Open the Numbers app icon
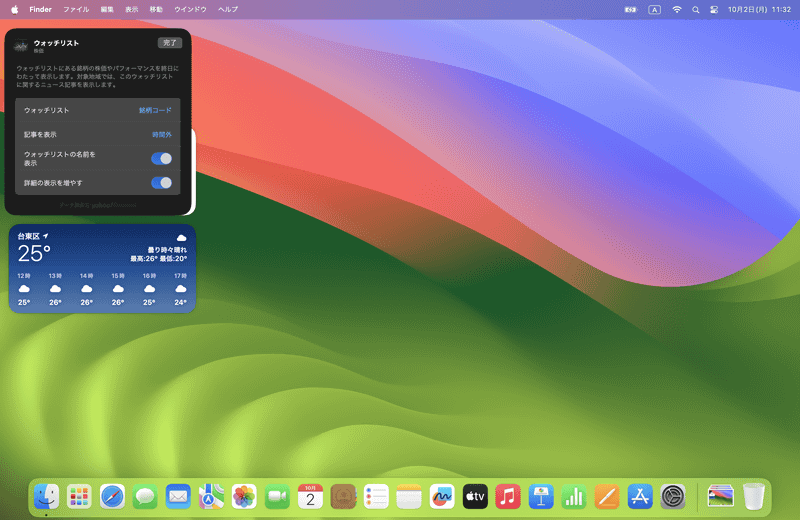 pos(574,496)
